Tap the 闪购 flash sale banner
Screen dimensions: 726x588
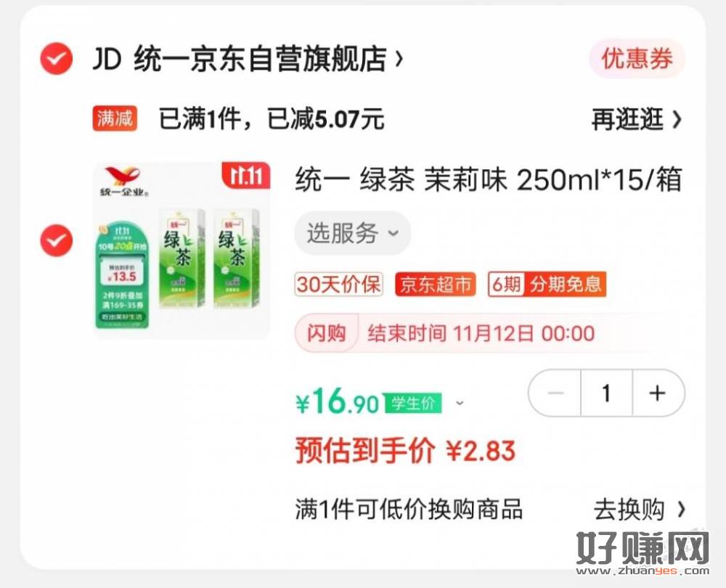click(x=491, y=333)
